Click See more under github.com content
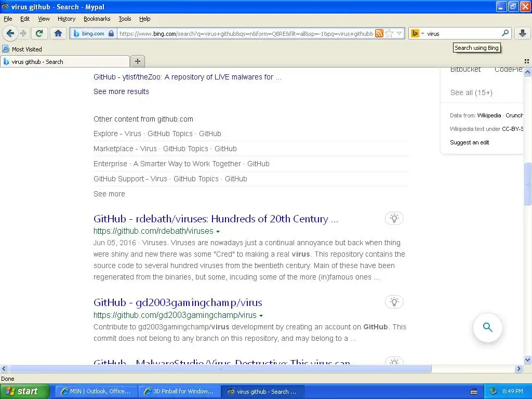Screen dimensions: 532x399 pos(109,194)
